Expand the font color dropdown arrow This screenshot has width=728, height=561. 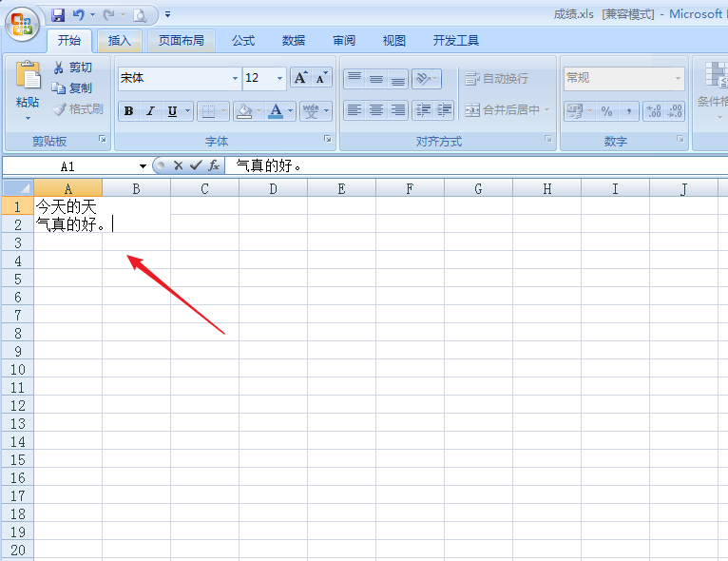click(291, 111)
